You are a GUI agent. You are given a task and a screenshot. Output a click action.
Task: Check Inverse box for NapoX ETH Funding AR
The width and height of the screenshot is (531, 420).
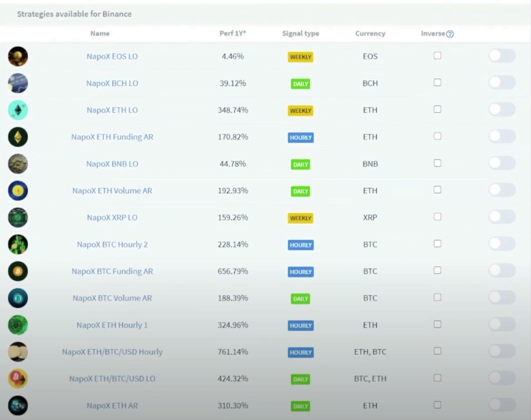[x=437, y=136]
